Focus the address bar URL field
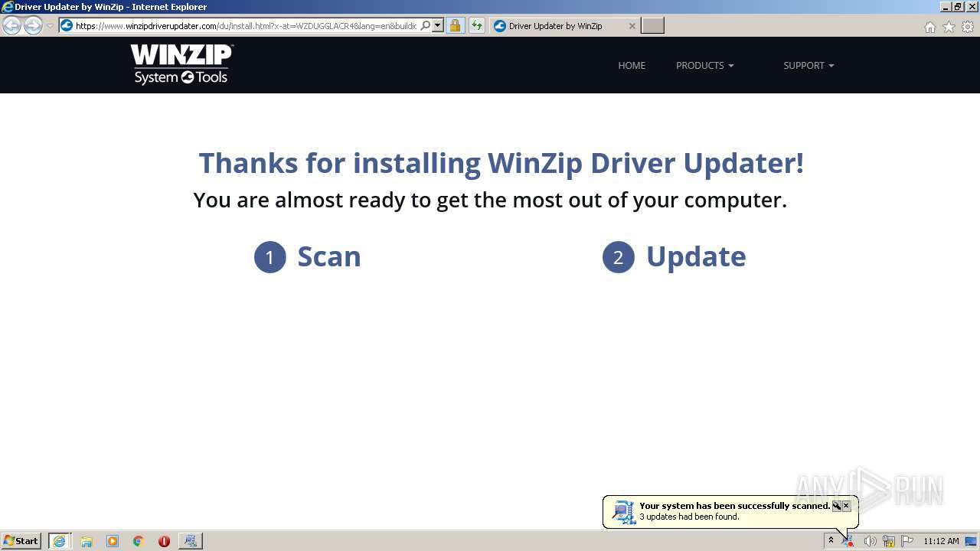This screenshot has height=551, width=980. click(x=246, y=25)
